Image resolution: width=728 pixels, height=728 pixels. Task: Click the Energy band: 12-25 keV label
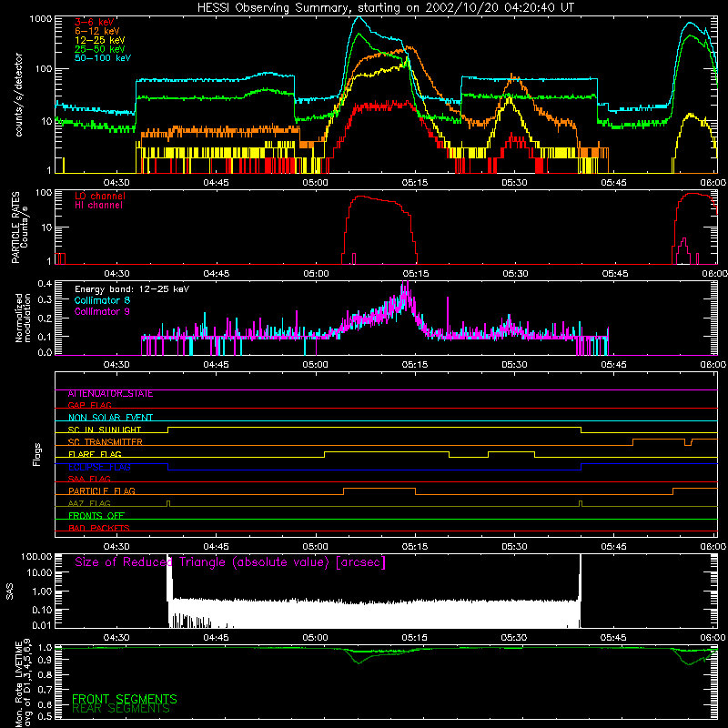(x=132, y=289)
